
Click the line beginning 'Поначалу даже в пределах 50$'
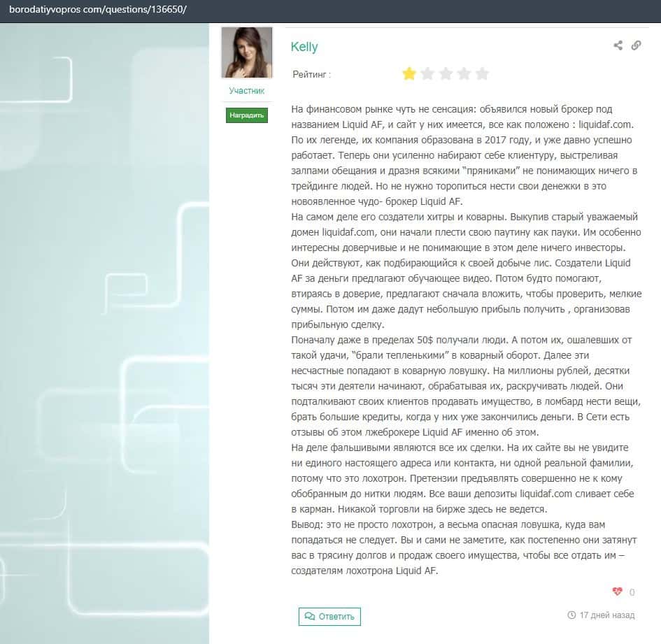coord(462,340)
